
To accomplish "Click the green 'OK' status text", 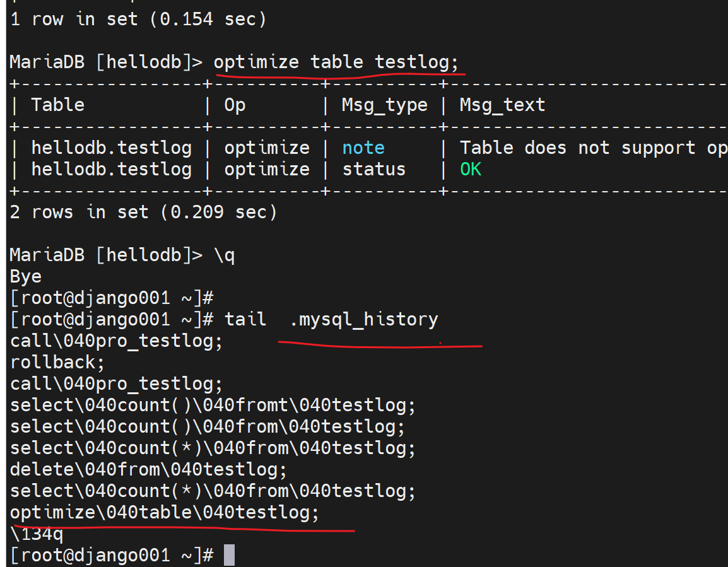I will (471, 169).
